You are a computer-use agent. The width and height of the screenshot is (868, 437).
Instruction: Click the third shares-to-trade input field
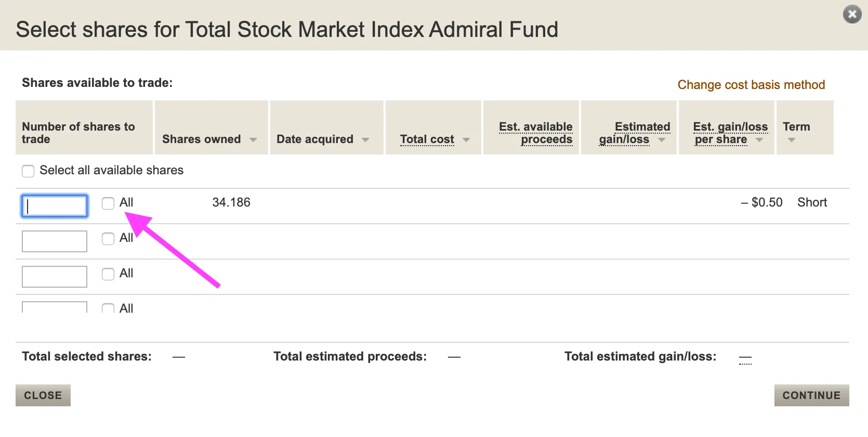(54, 276)
